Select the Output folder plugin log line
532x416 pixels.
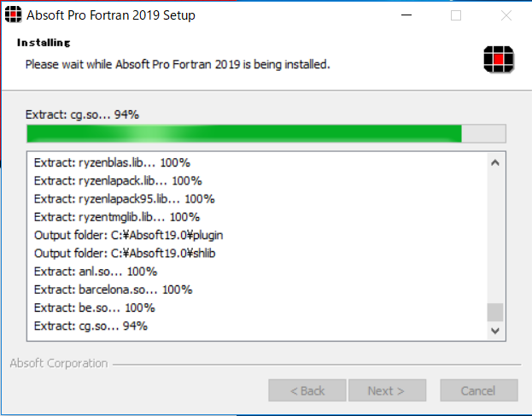129,235
